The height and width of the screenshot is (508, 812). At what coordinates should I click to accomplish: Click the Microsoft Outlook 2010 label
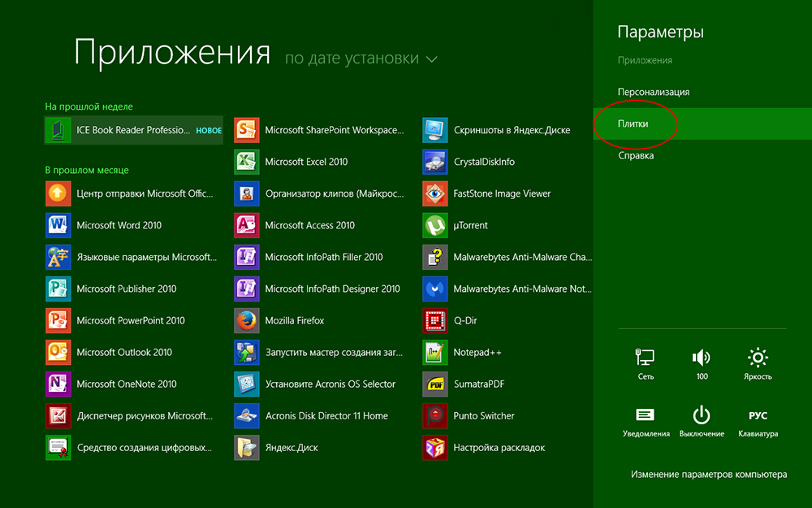coord(124,353)
